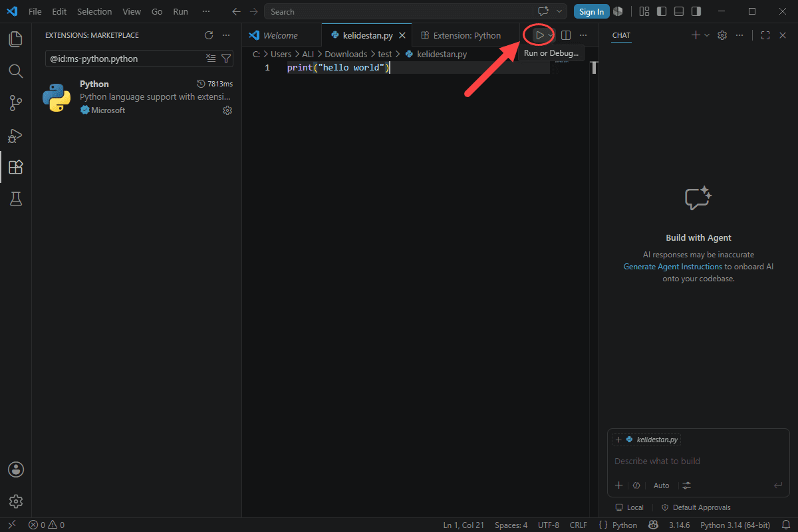Screen dimensions: 798x532
Task: Expand the new chat dropdown chevron
Action: 707,35
